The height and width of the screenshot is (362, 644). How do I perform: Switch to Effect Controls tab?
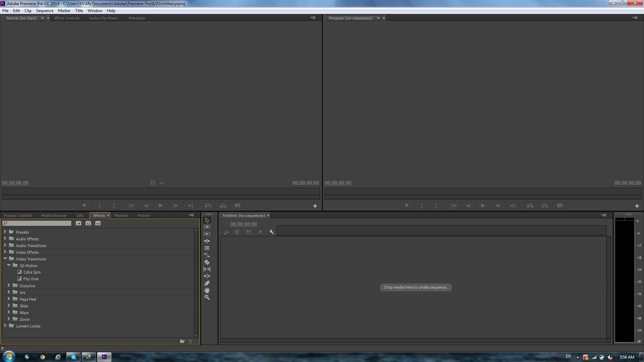[x=67, y=18]
